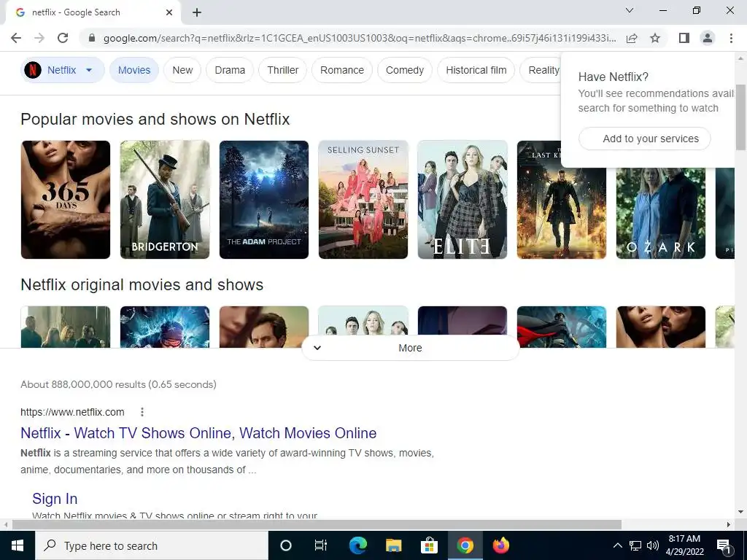Launch Microsoft Edge from the taskbar
This screenshot has width=747, height=560.
click(357, 545)
